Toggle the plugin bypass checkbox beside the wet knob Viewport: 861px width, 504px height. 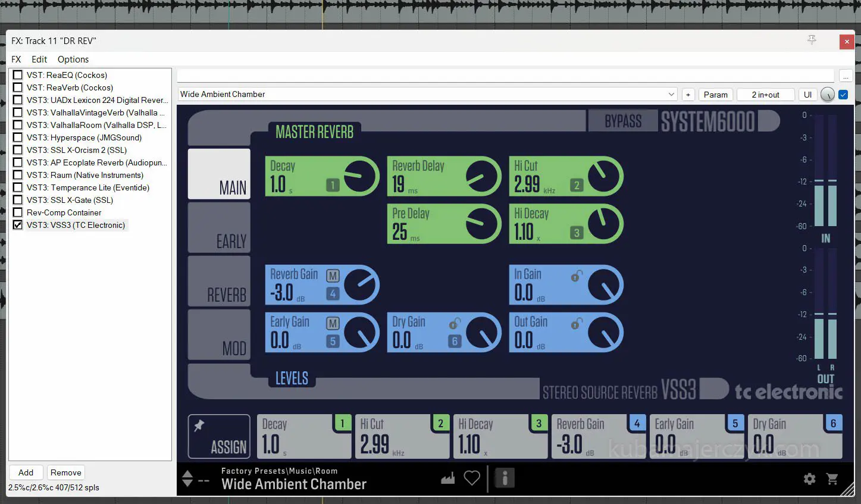(843, 95)
